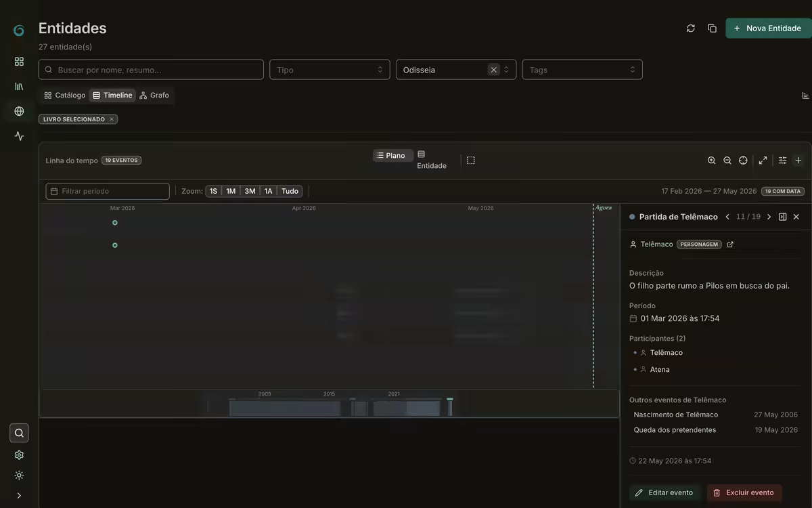812x508 pixels.
Task: Set zoom to 1M
Action: 231,191
